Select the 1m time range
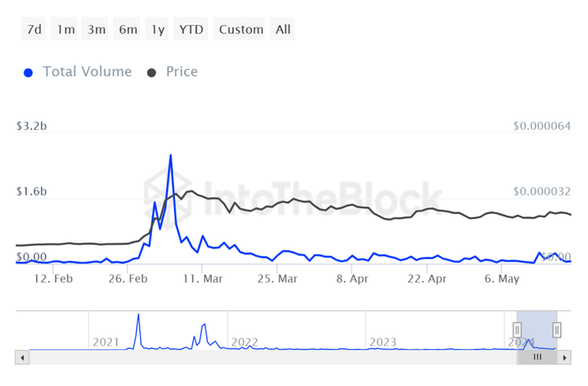 point(65,29)
